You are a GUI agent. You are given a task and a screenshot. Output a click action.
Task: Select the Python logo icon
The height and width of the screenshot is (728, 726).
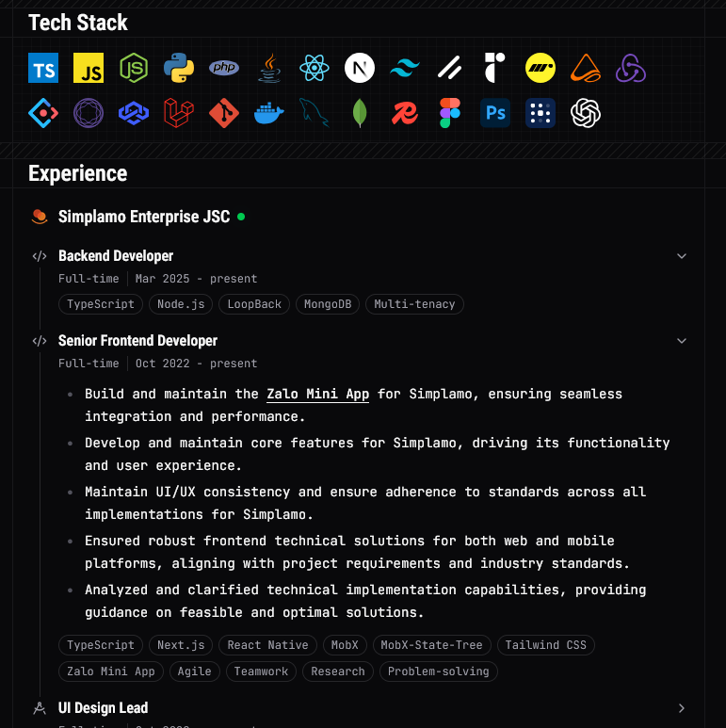point(179,68)
